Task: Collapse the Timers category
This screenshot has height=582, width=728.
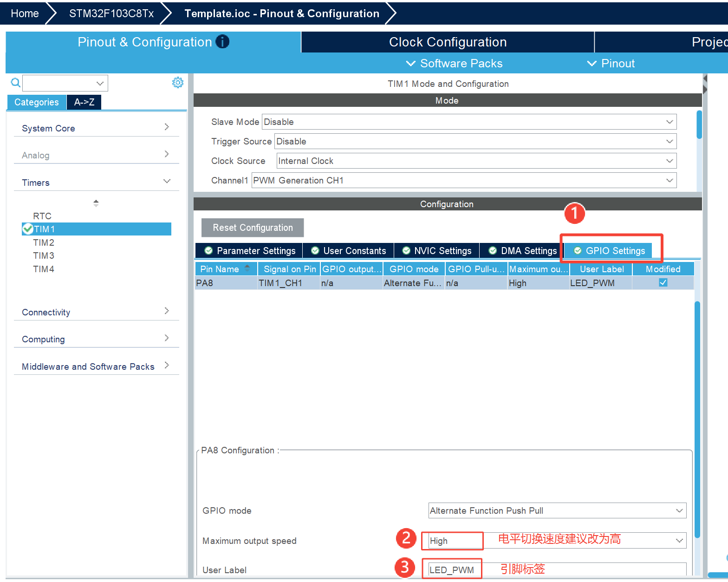Action: pos(96,182)
